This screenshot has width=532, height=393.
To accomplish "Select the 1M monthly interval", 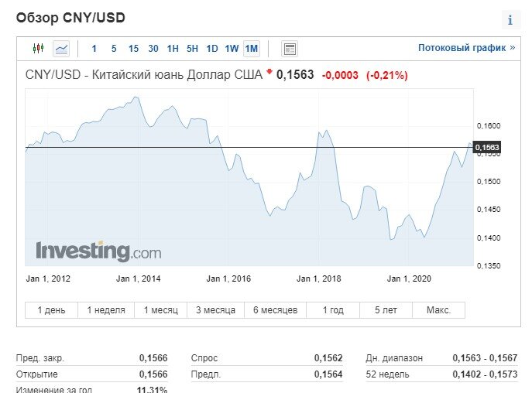I will click(x=252, y=49).
